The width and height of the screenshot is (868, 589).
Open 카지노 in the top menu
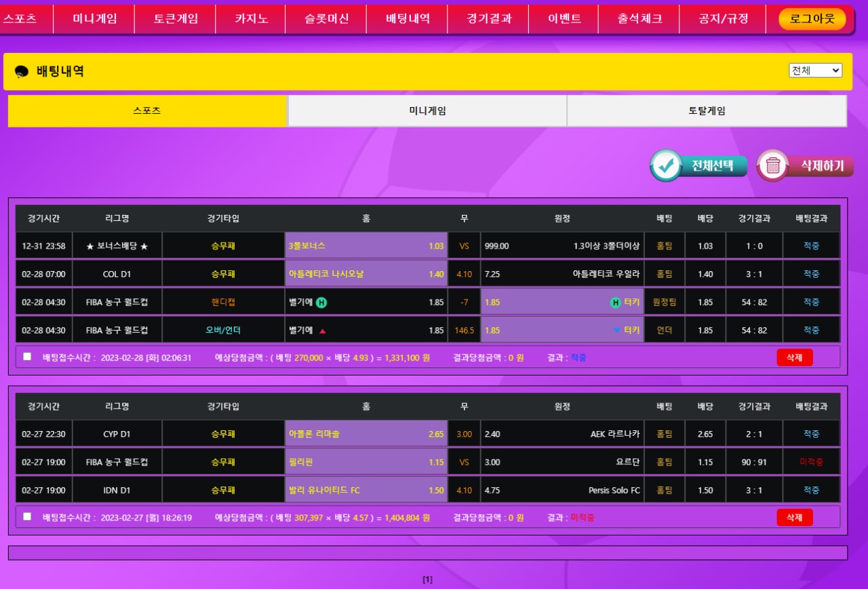[250, 19]
